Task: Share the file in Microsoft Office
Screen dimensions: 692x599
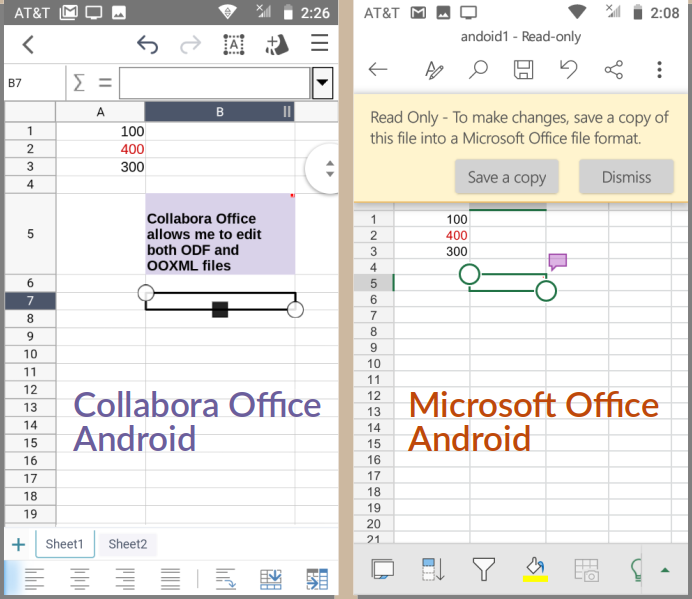Action: tap(613, 70)
